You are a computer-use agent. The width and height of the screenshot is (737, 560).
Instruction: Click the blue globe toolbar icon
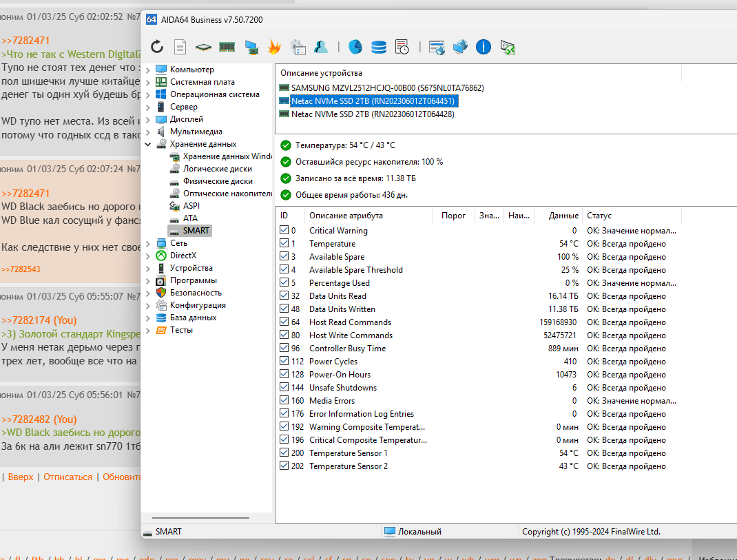click(355, 47)
